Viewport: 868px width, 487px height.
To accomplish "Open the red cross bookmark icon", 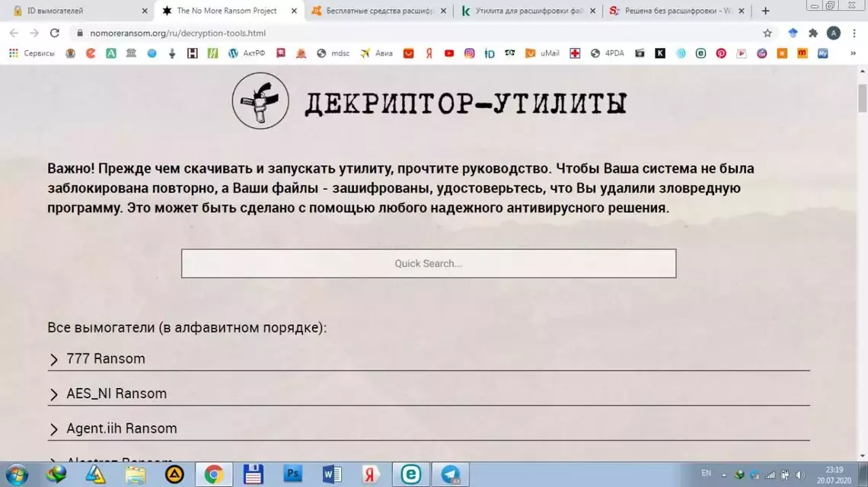I will (575, 53).
